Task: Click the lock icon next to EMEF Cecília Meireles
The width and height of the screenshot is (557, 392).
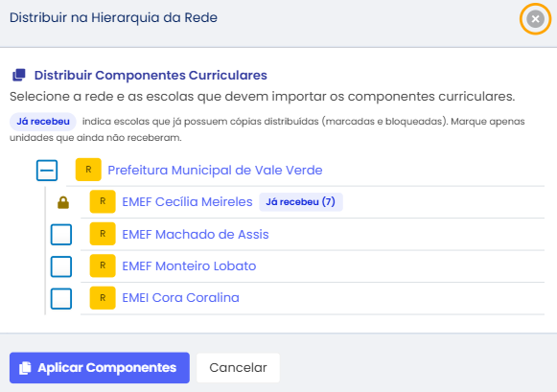Action: [x=63, y=202]
